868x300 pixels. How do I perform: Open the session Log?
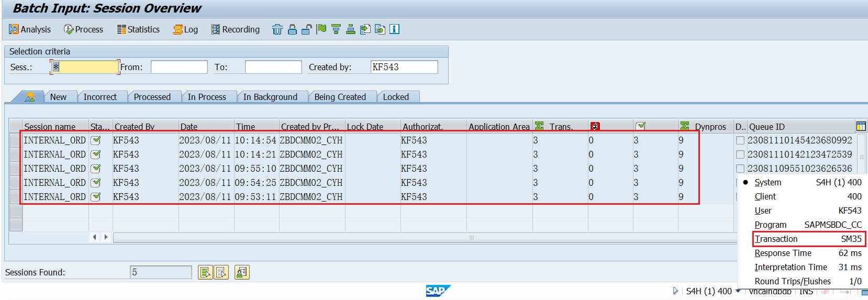(185, 29)
